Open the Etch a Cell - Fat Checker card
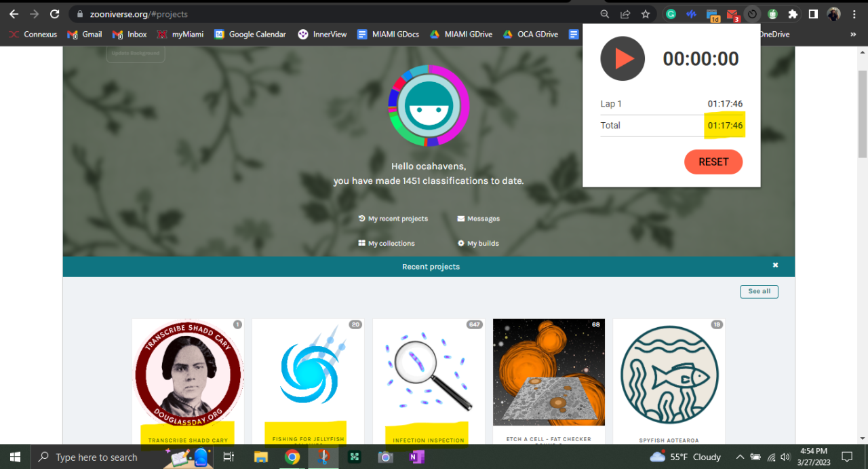The image size is (868, 469). pos(549,381)
